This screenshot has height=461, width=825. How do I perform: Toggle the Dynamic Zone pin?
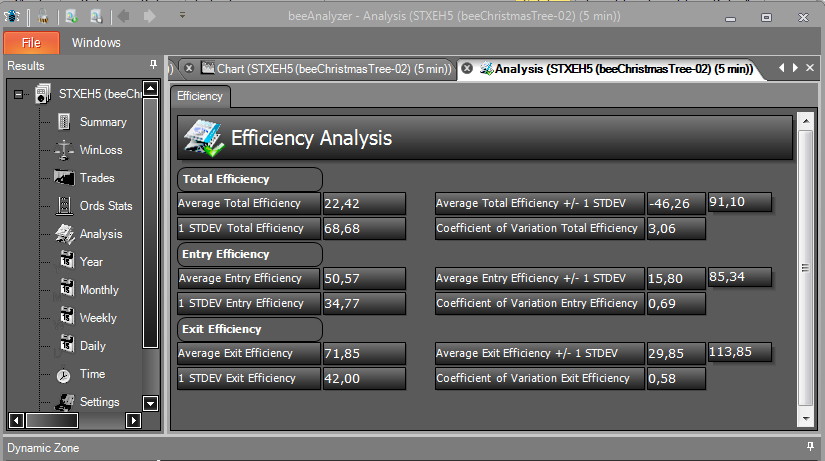point(810,446)
